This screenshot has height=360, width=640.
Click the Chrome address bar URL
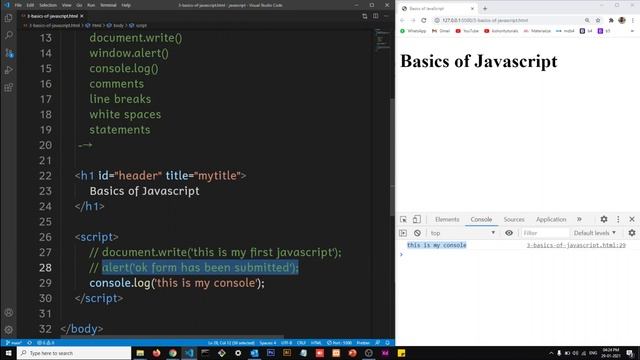click(485, 20)
